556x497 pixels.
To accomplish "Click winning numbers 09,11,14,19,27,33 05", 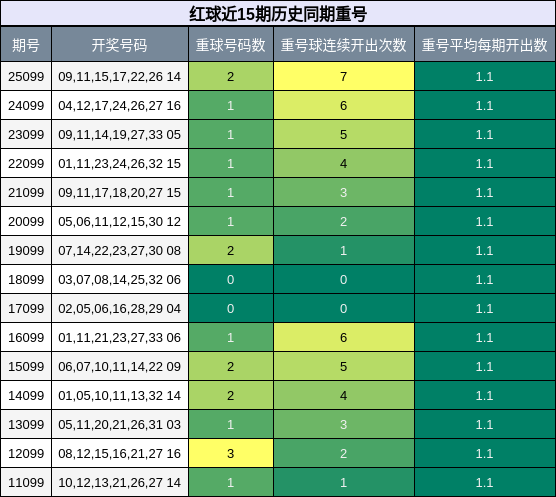I will point(120,135).
